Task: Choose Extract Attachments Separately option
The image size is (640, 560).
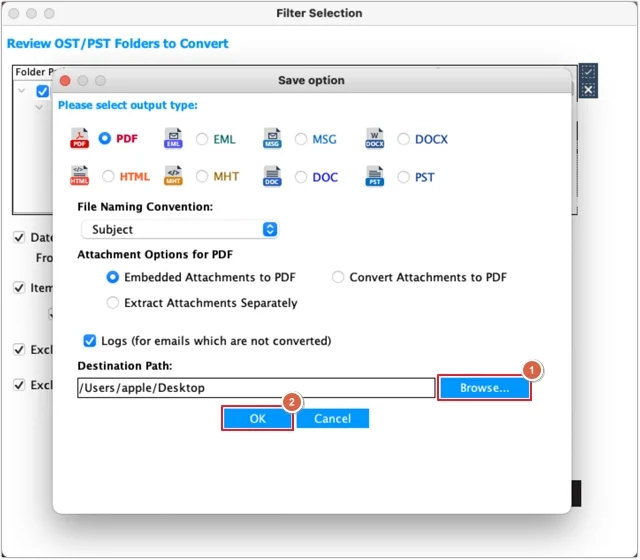Action: (113, 303)
